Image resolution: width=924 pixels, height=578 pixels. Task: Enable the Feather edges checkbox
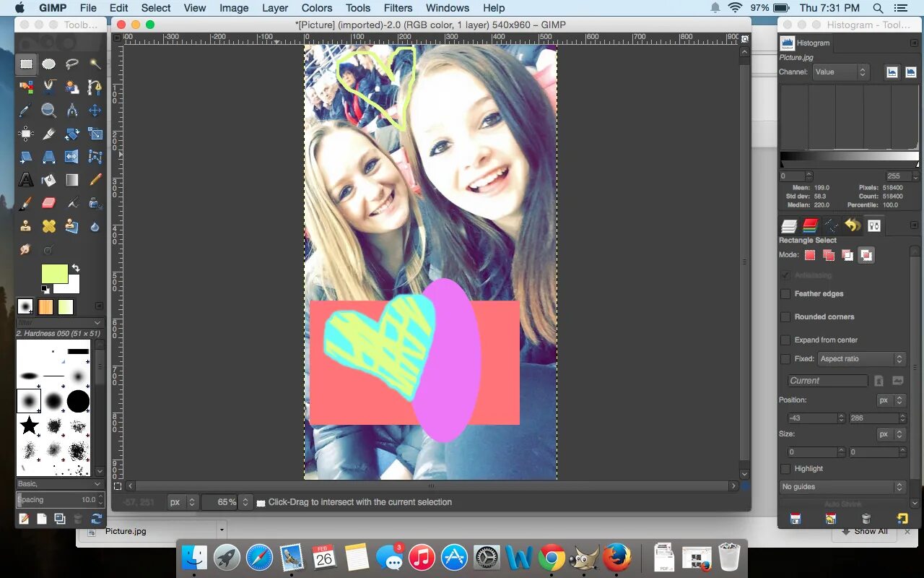[x=785, y=294]
